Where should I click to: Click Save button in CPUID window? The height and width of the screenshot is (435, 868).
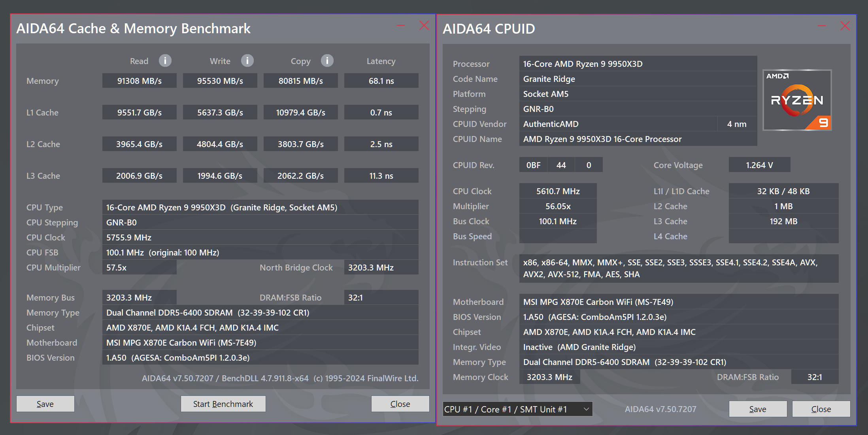(758, 409)
